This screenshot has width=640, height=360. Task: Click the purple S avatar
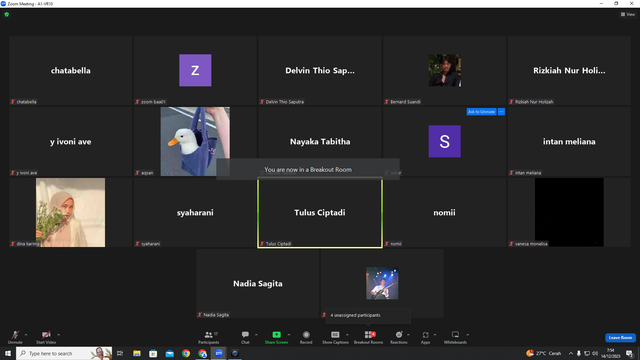[444, 141]
